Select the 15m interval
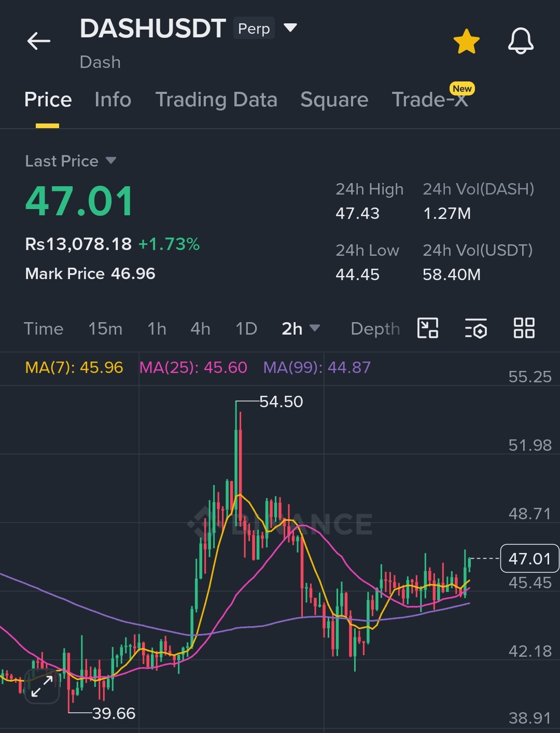 105,329
